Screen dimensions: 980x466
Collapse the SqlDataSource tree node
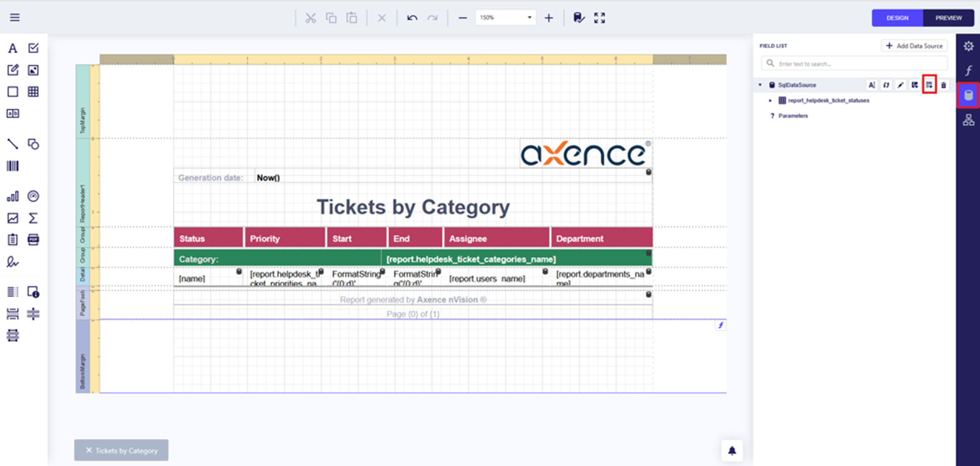pyautogui.click(x=760, y=85)
